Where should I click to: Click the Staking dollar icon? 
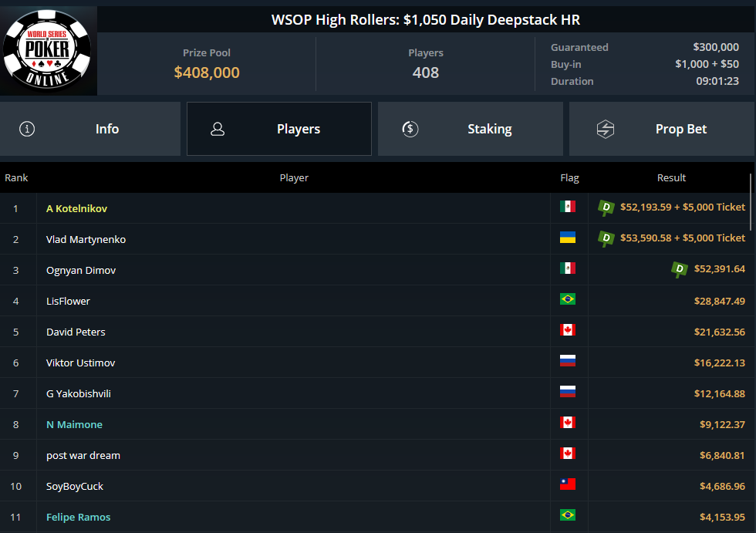point(410,129)
